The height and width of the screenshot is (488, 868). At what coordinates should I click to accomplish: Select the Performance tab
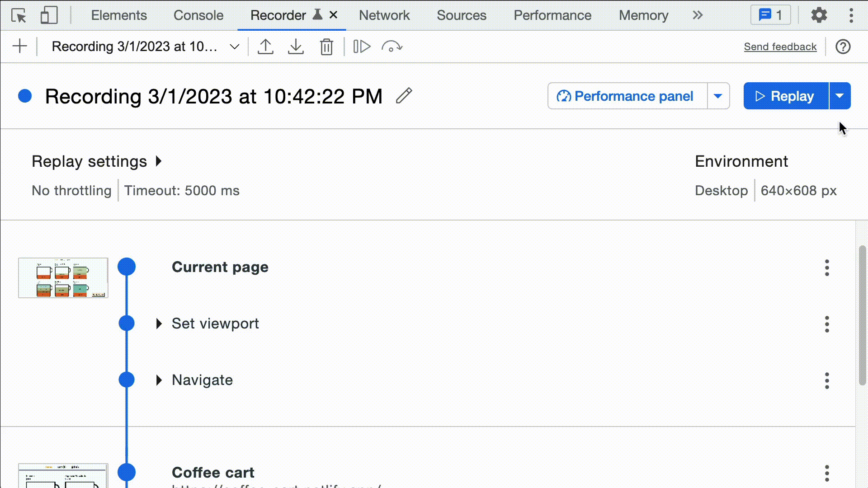(x=552, y=15)
